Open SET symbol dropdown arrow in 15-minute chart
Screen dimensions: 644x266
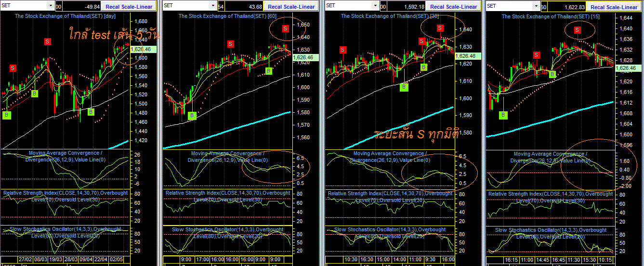coord(536,6)
